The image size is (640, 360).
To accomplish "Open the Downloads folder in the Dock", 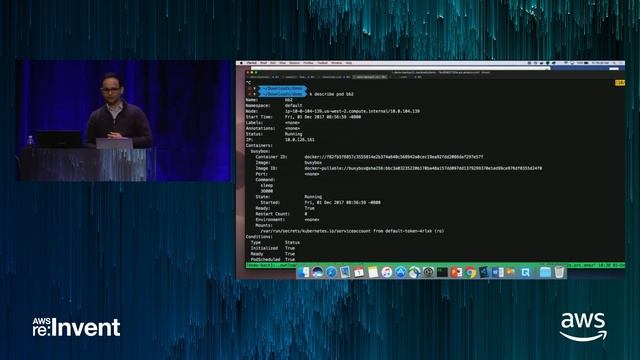I will coord(545,272).
